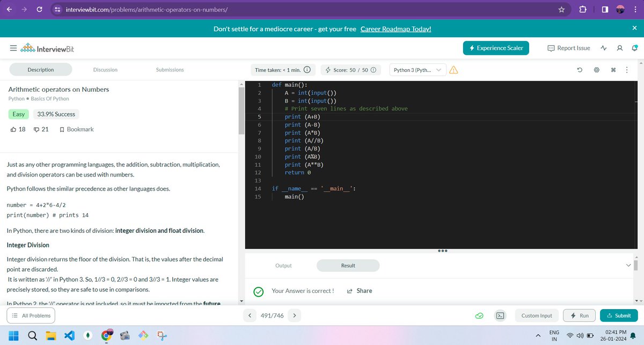Bookmark this page with the star icon
Viewport: 644px width, 345px height.
(x=561, y=9)
